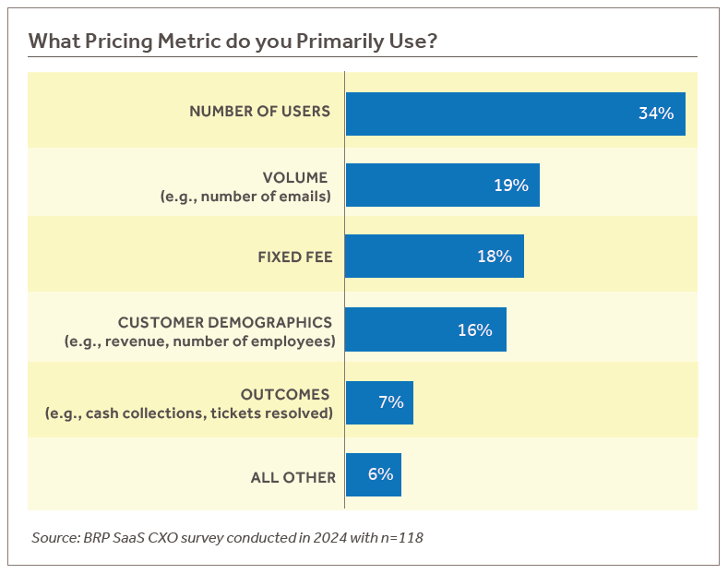The height and width of the screenshot is (574, 728).
Task: Click the chart title 'What Pricing Metric do you Primarily Use?'
Action: (233, 42)
